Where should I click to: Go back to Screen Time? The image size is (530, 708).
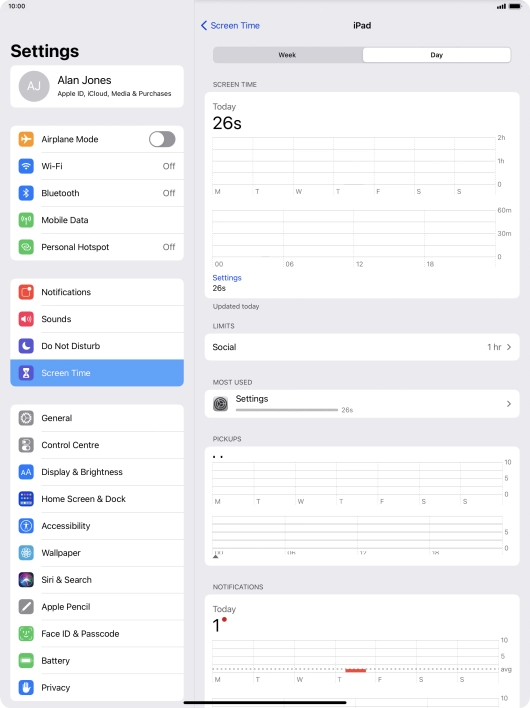click(x=230, y=26)
